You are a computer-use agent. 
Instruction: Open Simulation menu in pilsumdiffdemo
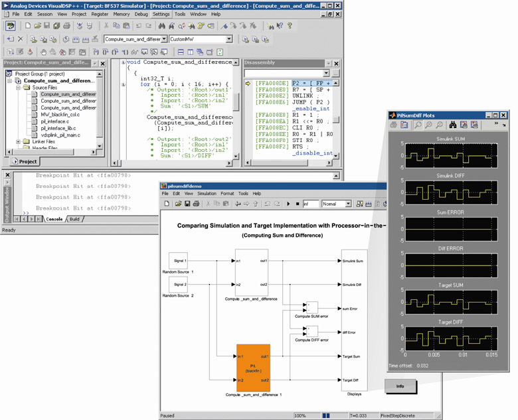207,194
